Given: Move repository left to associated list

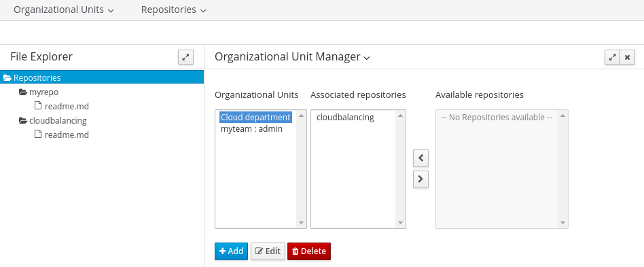Looking at the screenshot, I should pyautogui.click(x=421, y=158).
